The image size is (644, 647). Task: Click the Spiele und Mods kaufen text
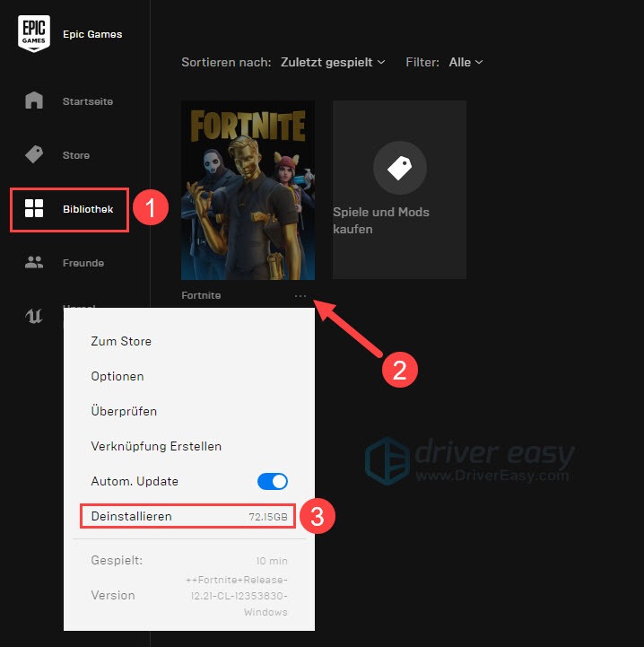(x=381, y=221)
